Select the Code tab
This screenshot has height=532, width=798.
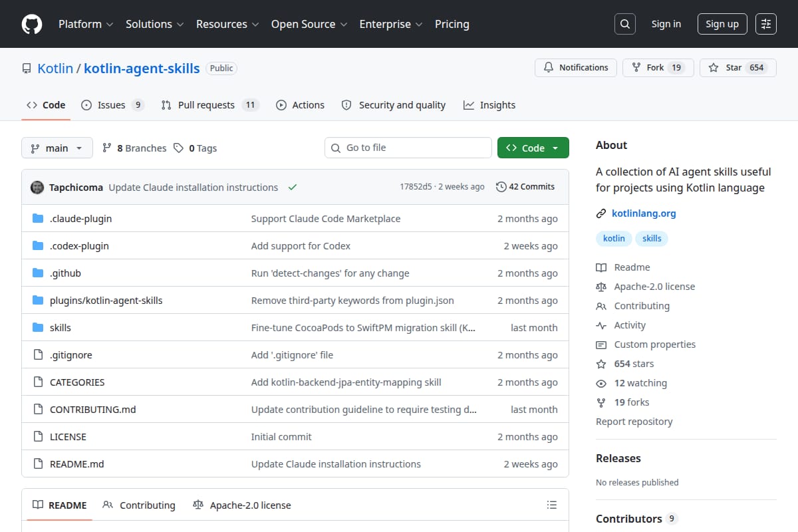point(46,105)
